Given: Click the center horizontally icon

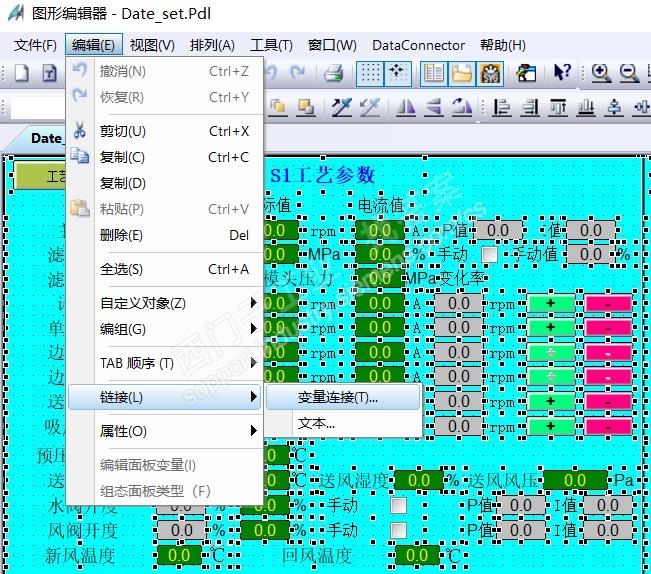Looking at the screenshot, I should coord(614,107).
